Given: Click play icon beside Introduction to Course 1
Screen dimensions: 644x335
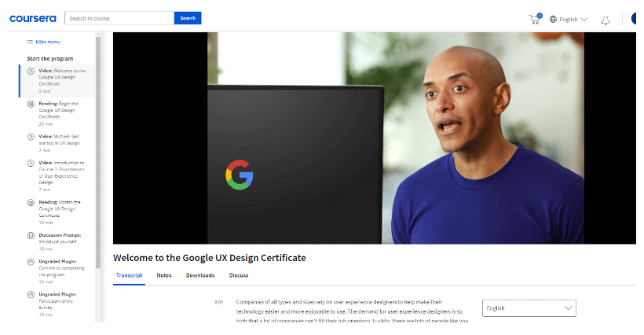Looking at the screenshot, I should coord(31,164).
